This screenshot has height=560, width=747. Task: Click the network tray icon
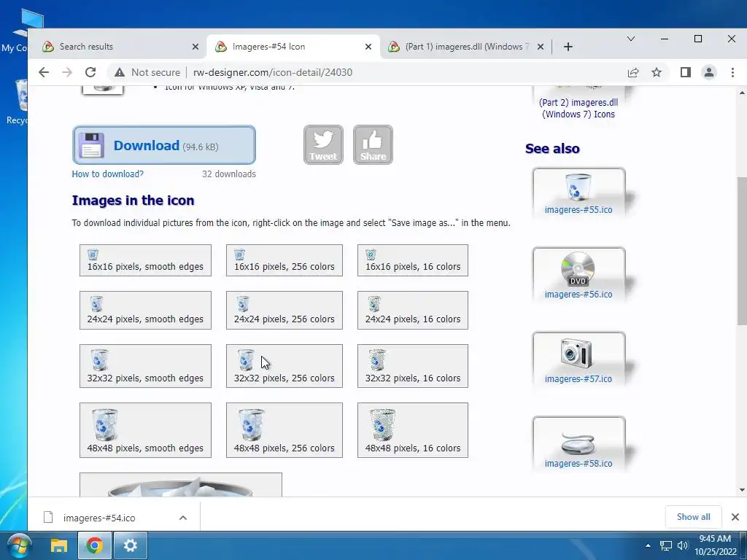[665, 545]
